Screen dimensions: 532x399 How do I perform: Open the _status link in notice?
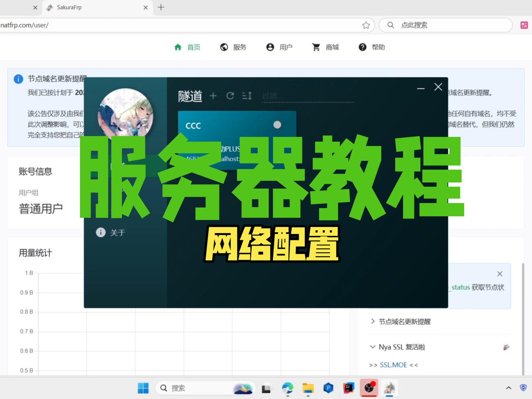459,287
